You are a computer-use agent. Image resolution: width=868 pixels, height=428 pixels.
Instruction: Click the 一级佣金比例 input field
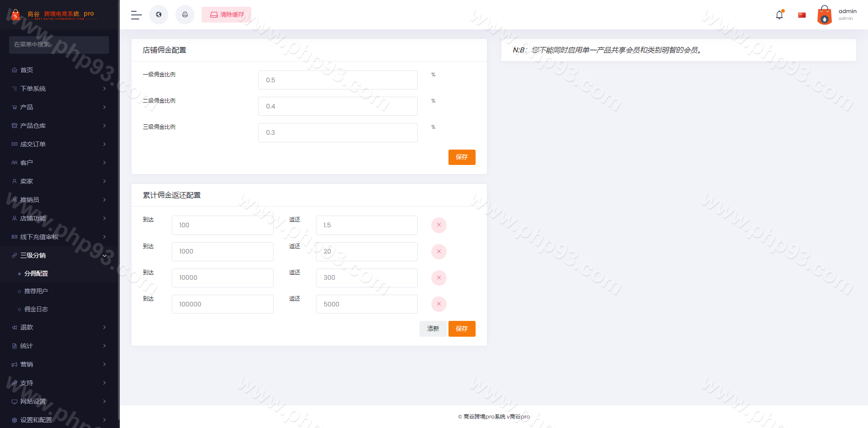click(338, 80)
